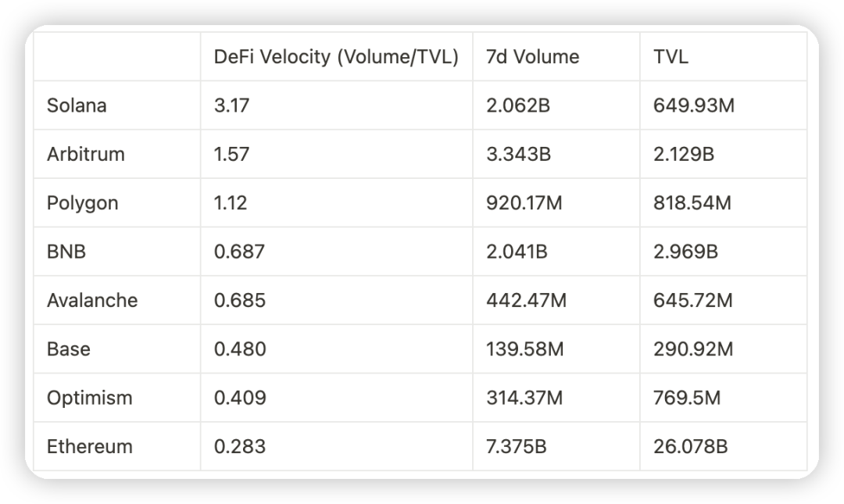Click the Ethereum row label

pos(89,446)
